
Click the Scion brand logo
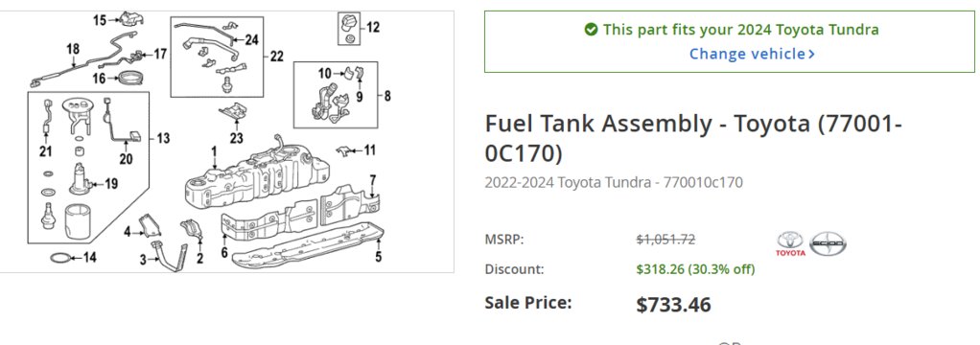[828, 243]
